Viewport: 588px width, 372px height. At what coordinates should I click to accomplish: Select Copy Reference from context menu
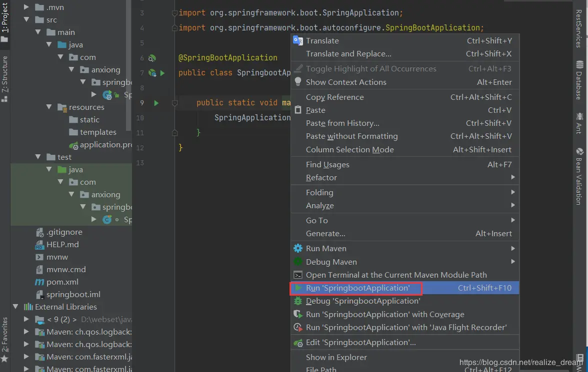click(405, 97)
